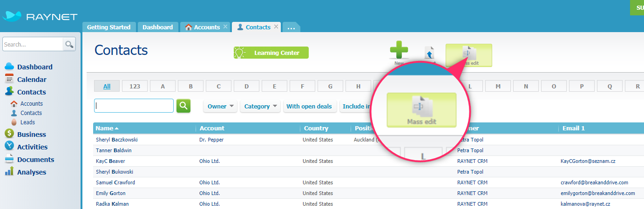
Task: Click the Calendar icon in sidebar
Action: coord(9,79)
